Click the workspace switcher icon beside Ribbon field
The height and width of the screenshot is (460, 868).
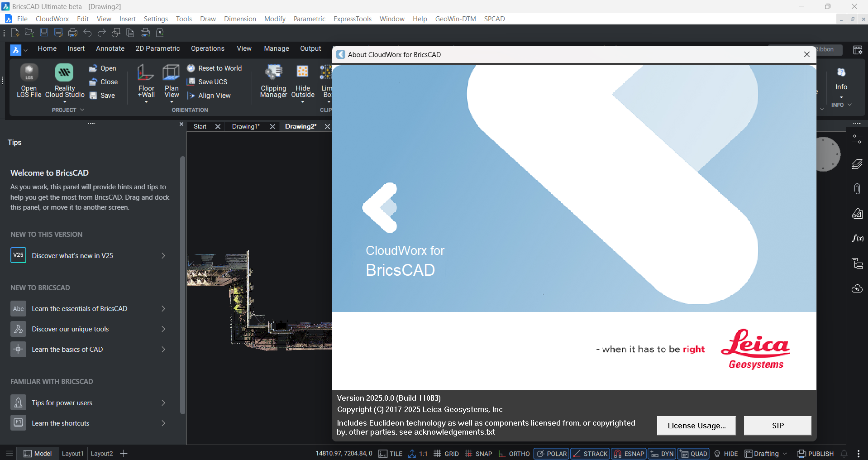point(858,50)
